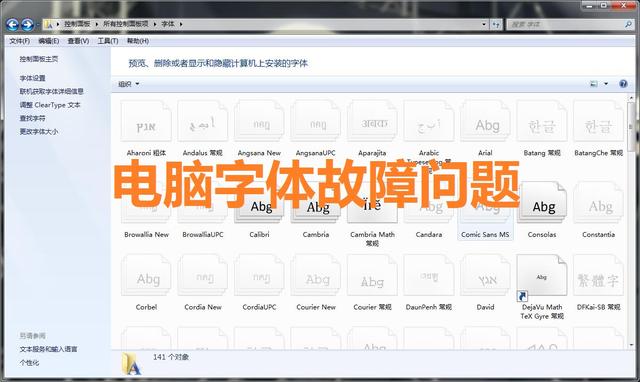
Task: Select the Courier 常规 font icon
Action: coord(372,275)
